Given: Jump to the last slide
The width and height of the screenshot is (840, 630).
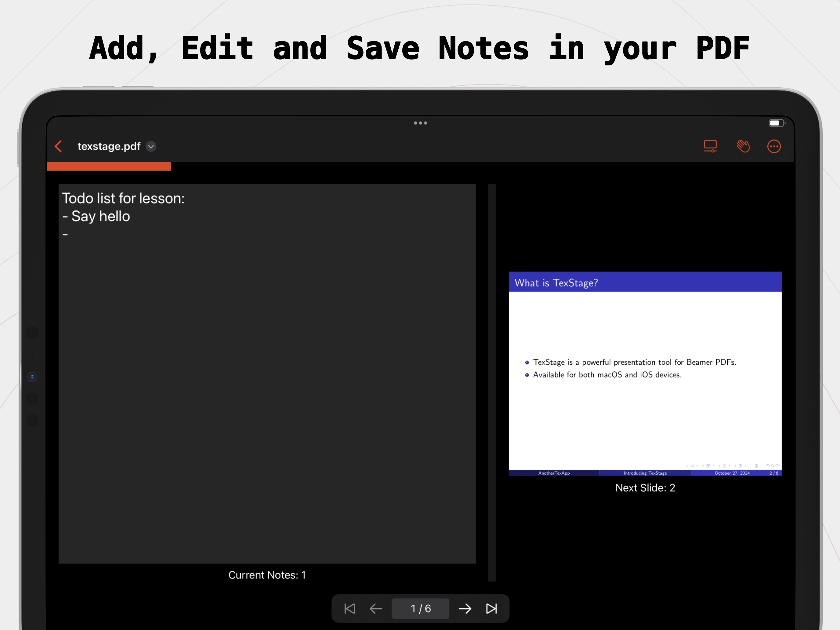Looking at the screenshot, I should 491,608.
